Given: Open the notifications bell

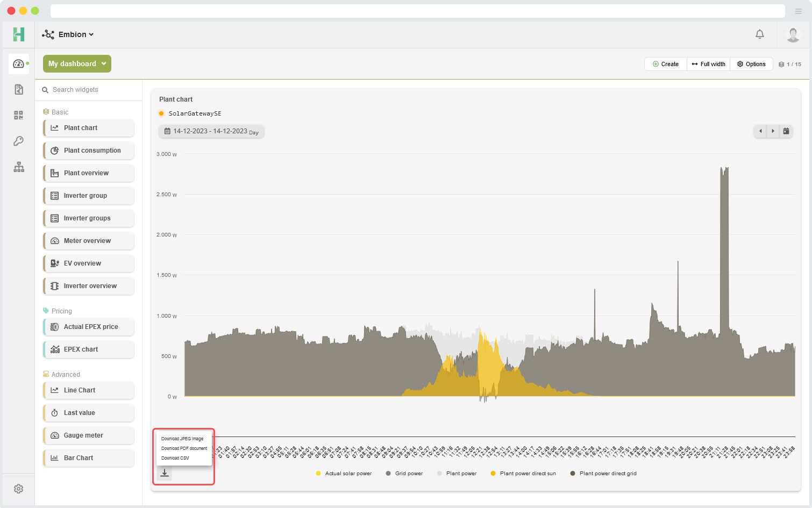Looking at the screenshot, I should click(x=759, y=34).
